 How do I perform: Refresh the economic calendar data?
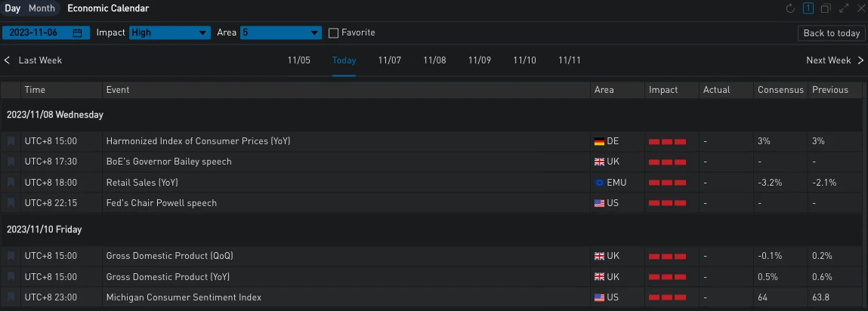coord(791,9)
